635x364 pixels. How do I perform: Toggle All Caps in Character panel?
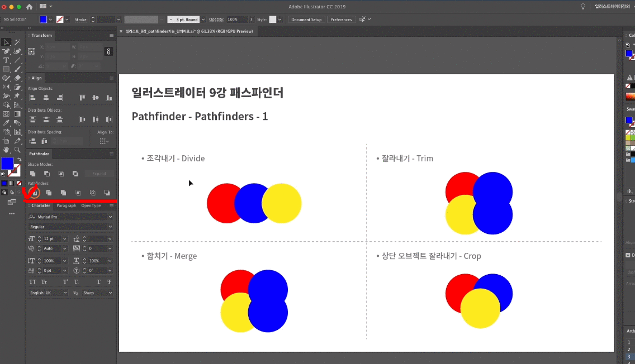(33, 281)
